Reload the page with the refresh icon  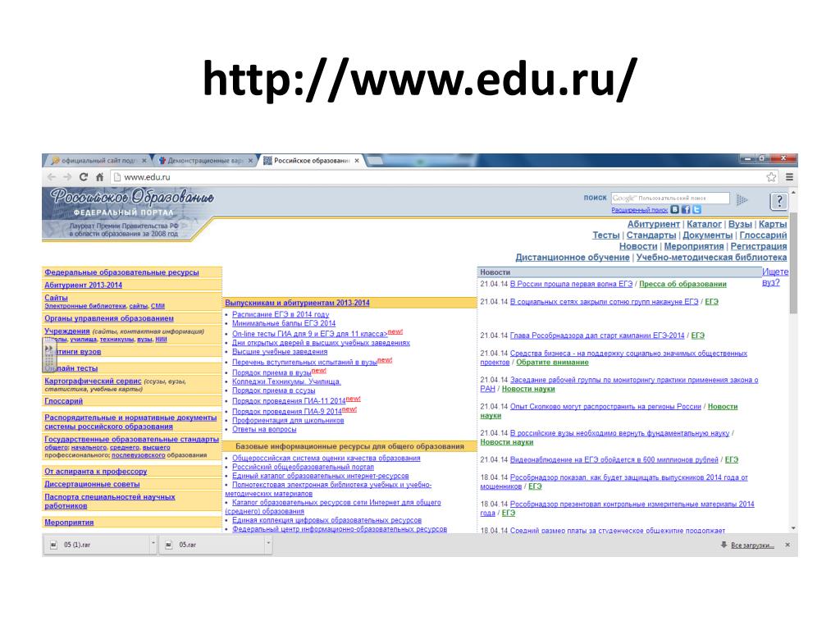pyautogui.click(x=84, y=177)
